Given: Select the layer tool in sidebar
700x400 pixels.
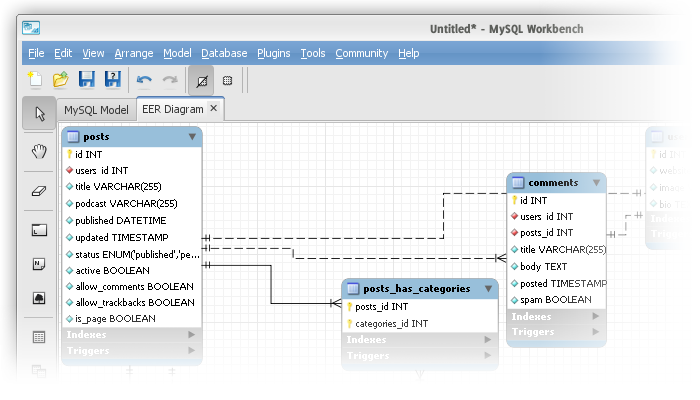Looking at the screenshot, I should coord(39,230).
